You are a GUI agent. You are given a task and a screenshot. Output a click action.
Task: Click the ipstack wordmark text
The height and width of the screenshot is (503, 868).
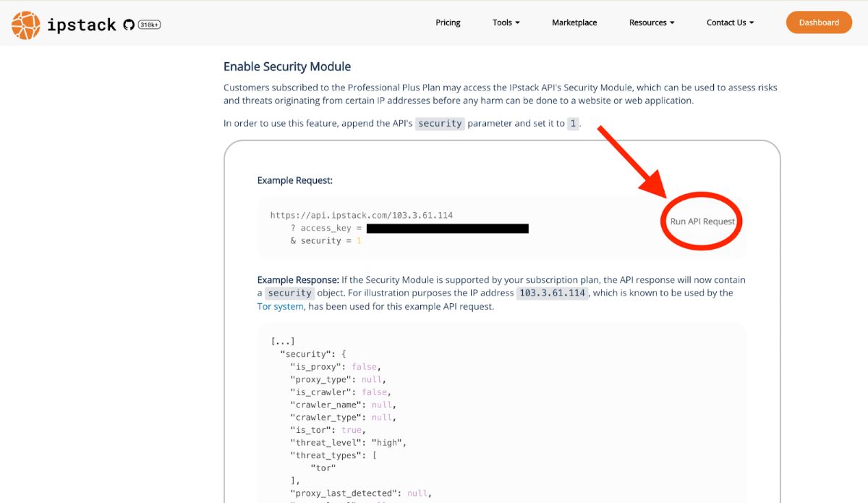pos(81,25)
